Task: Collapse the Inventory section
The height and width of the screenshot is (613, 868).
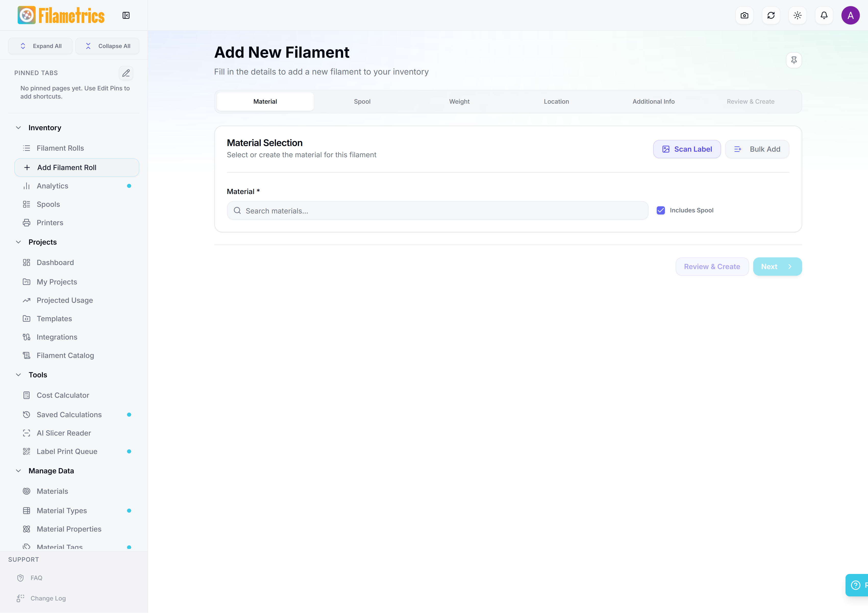Action: click(x=18, y=127)
